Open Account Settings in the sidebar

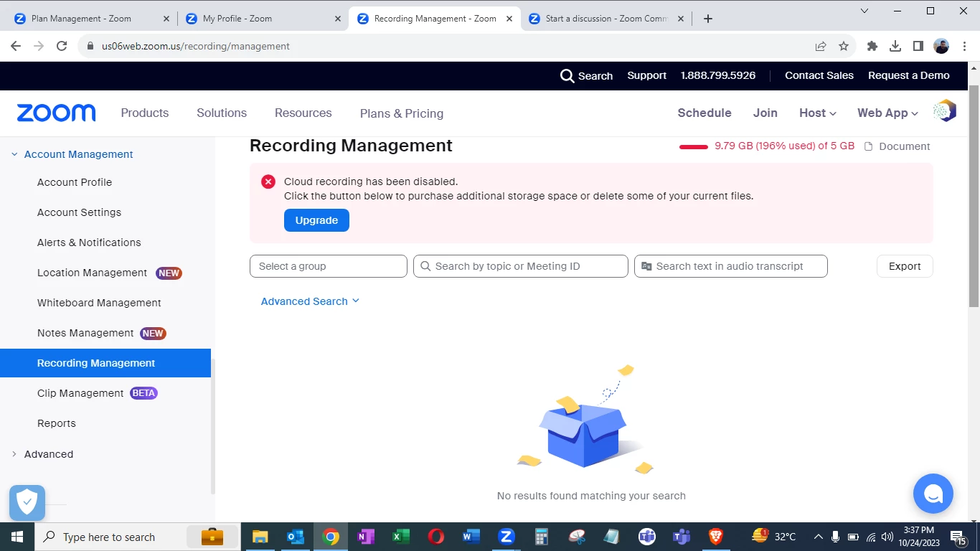pos(79,212)
